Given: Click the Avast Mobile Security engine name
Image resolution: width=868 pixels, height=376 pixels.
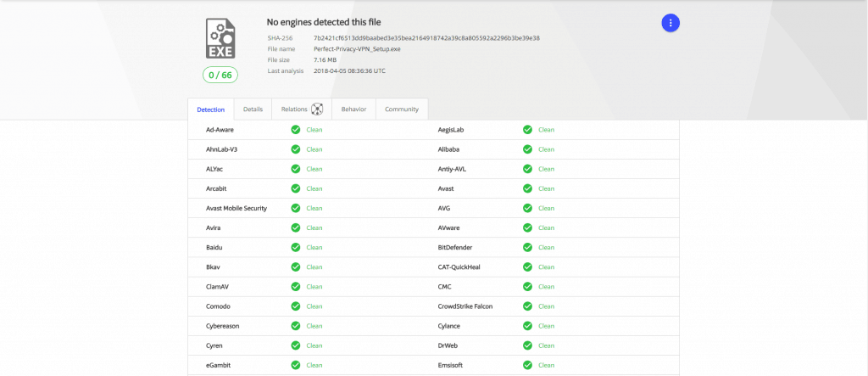Looking at the screenshot, I should (x=236, y=208).
